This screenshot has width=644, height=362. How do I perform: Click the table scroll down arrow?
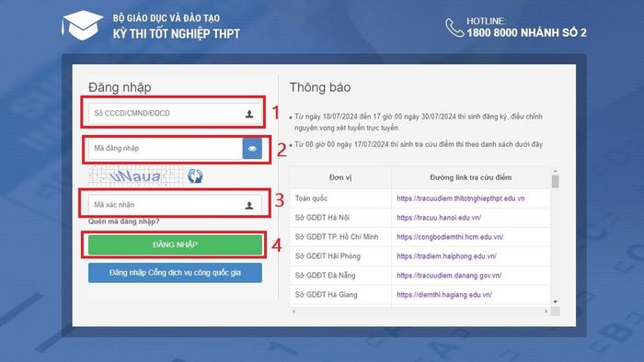tap(556, 301)
